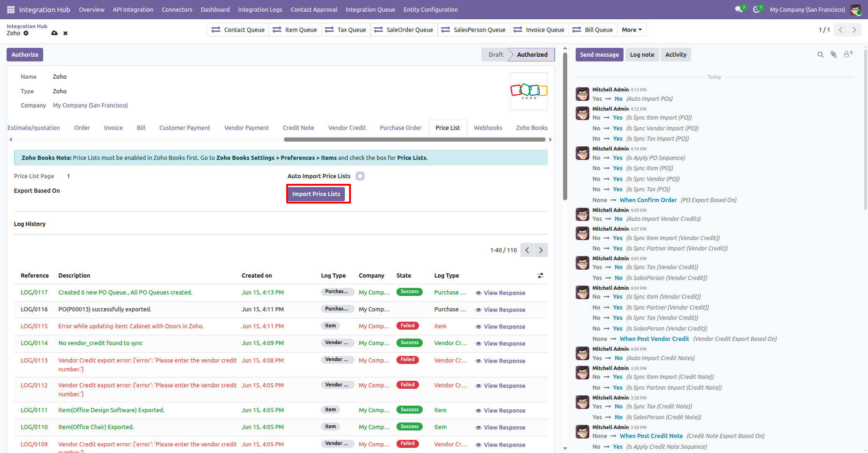The height and width of the screenshot is (453, 868).
Task: View Response for LOG/0116
Action: coord(500,310)
